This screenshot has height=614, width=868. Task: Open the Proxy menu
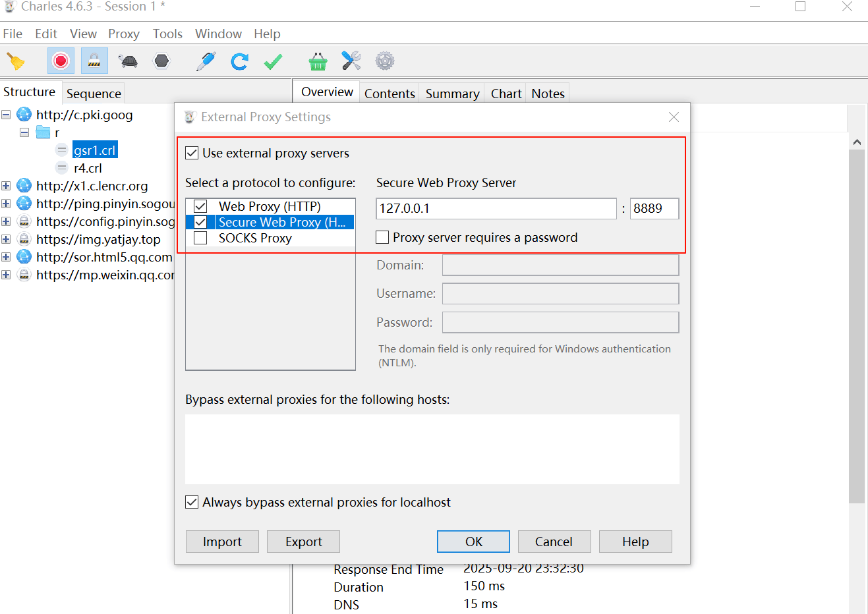124,34
